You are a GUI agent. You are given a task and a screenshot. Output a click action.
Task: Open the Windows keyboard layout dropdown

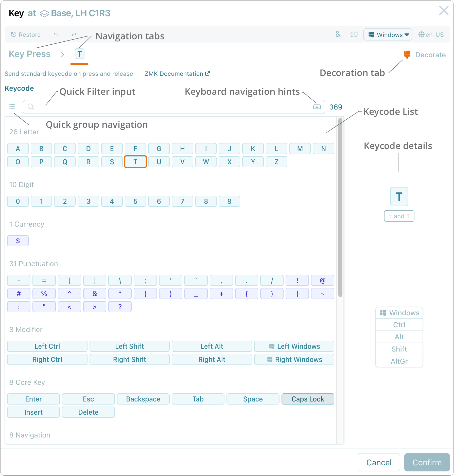(388, 34)
